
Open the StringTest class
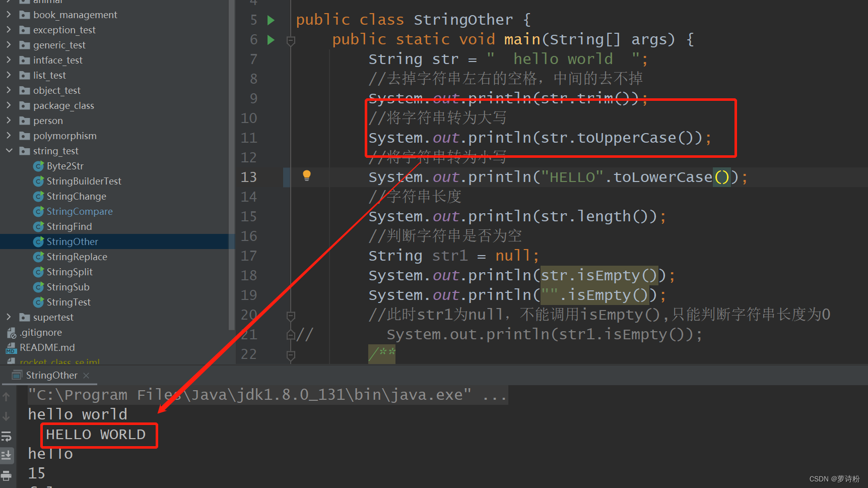69,302
